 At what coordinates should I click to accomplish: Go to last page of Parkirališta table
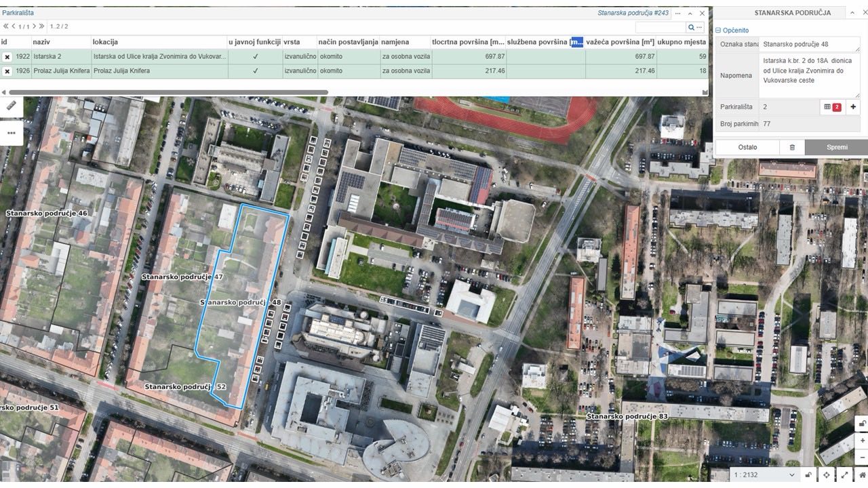[41, 26]
